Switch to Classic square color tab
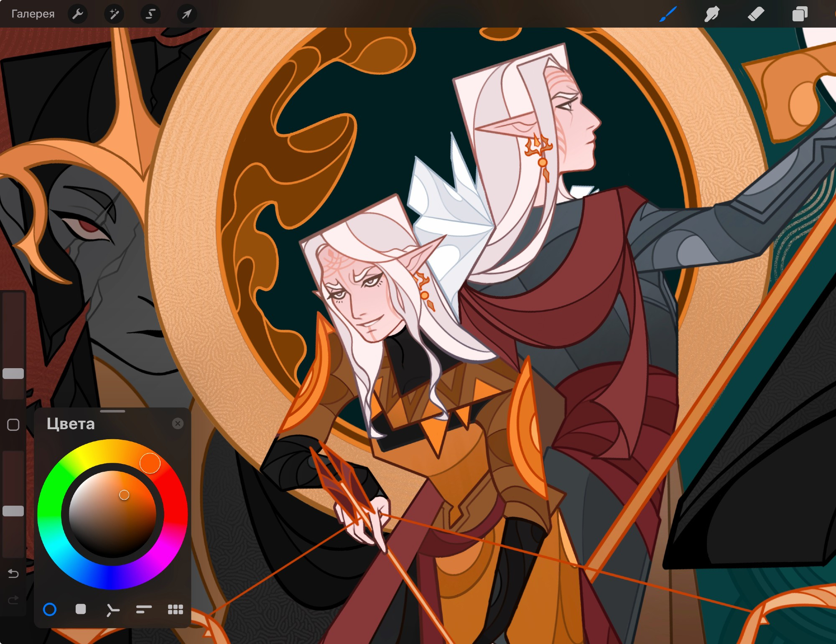Viewport: 836px width, 644px height. click(x=81, y=609)
